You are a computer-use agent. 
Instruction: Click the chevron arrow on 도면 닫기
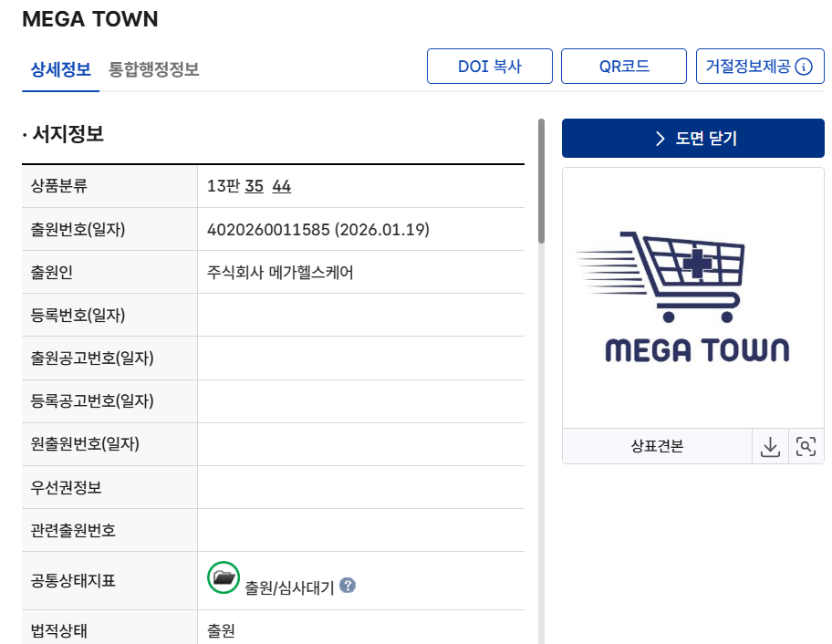click(x=660, y=139)
